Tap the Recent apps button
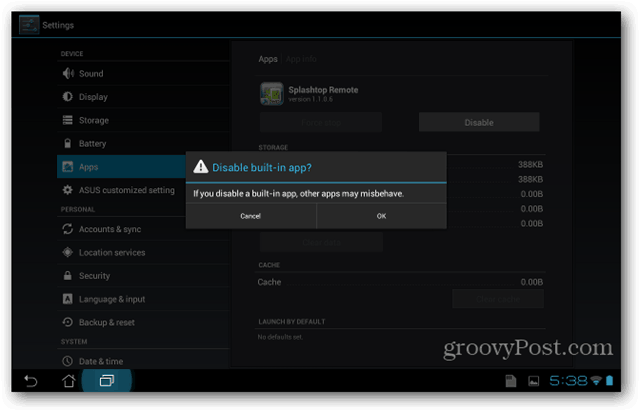Screen dimensions: 640x411 (107, 381)
